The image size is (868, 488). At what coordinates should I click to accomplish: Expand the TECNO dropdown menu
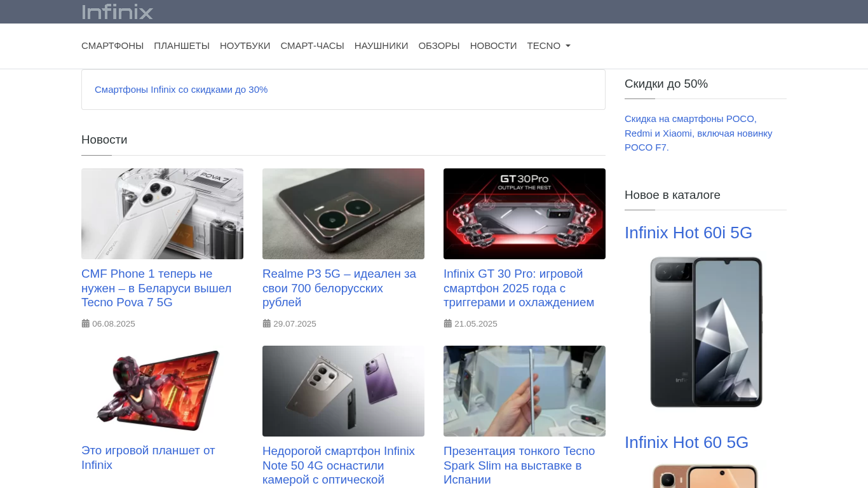[549, 46]
